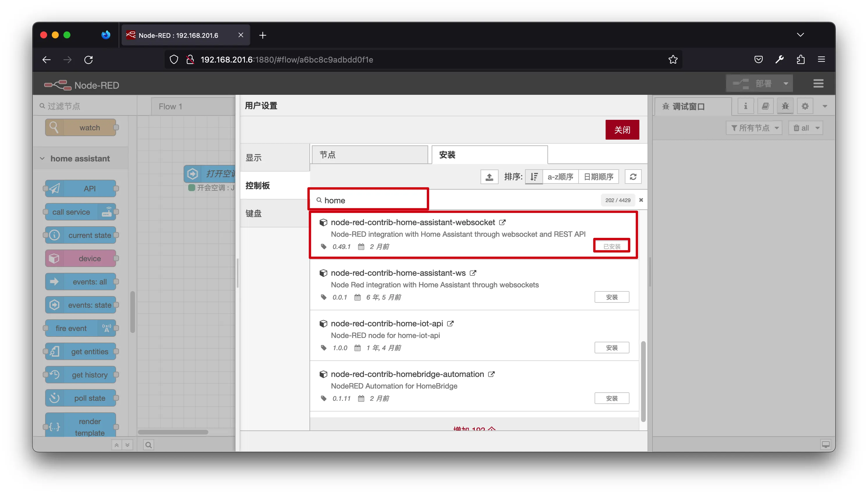Viewport: 868px width, 495px height.
Task: Open Firefox extensions puzzle icon
Action: pyautogui.click(x=801, y=60)
